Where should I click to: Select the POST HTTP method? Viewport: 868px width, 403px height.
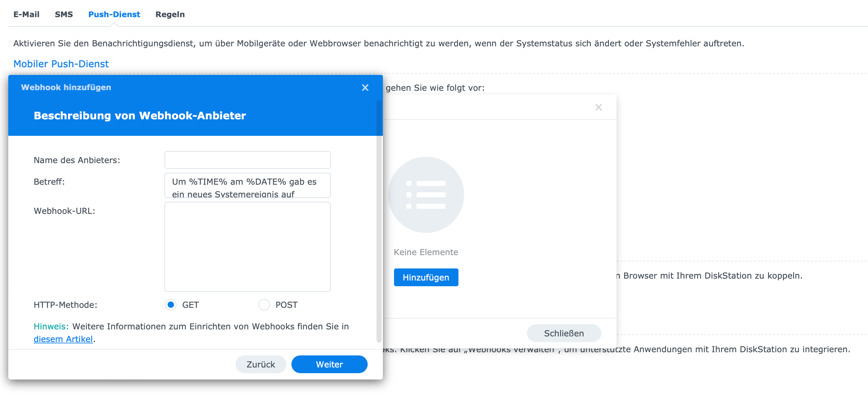(x=264, y=305)
